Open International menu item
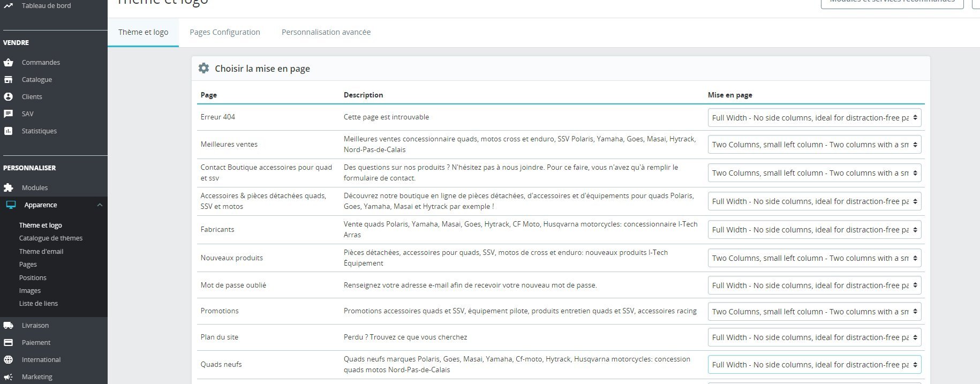Viewport: 980px width, 384px height. [x=41, y=360]
